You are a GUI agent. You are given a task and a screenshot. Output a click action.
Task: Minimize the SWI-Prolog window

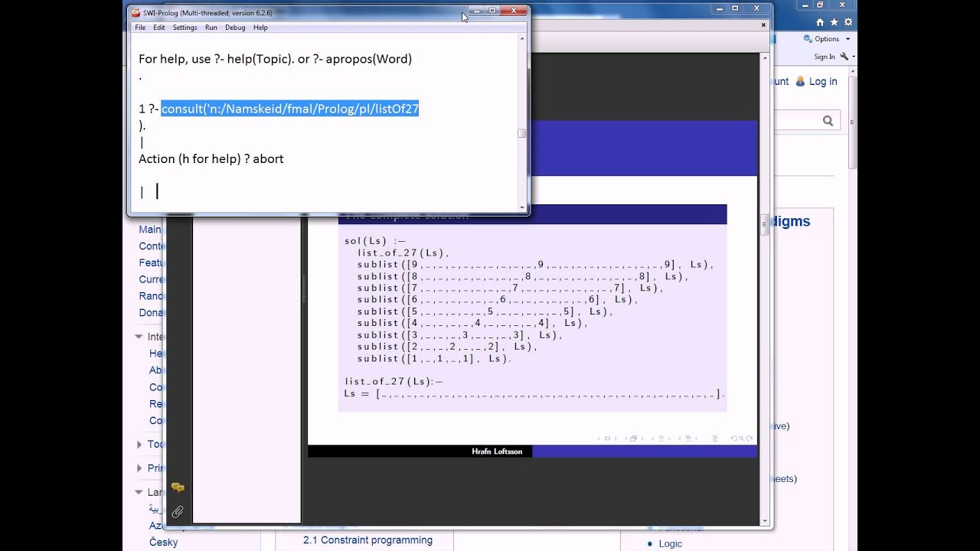[x=476, y=11]
